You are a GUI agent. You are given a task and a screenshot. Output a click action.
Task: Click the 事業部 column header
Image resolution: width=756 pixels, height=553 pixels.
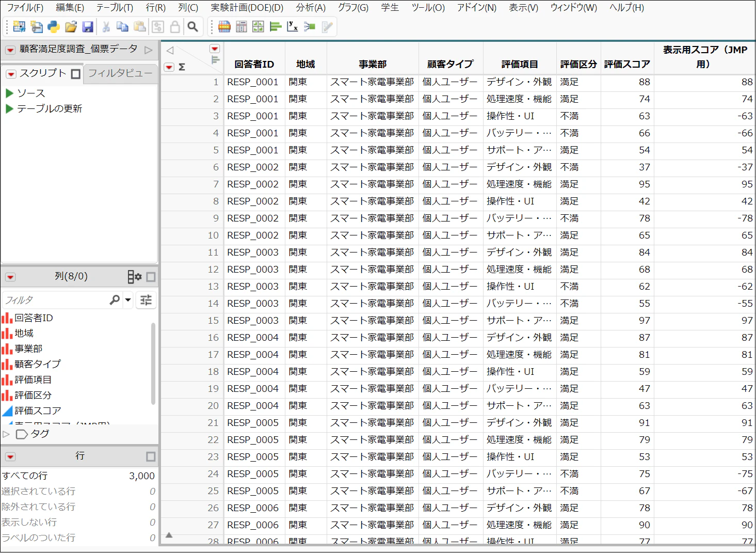pos(373,65)
